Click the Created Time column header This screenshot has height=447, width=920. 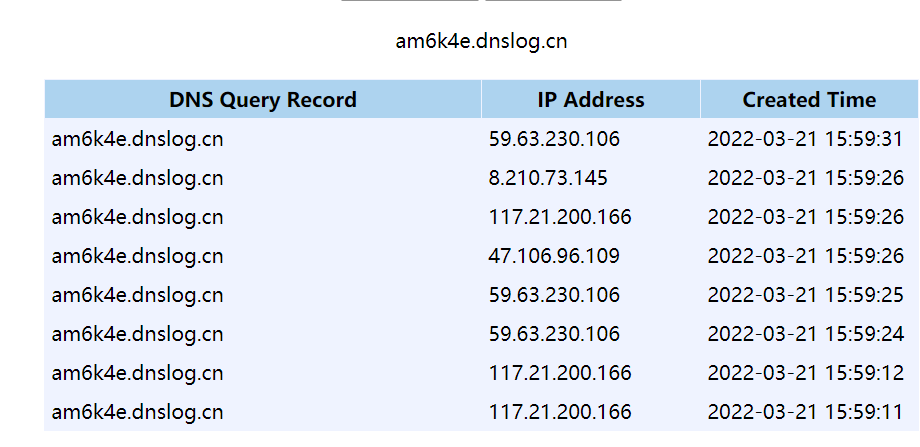pyautogui.click(x=809, y=100)
